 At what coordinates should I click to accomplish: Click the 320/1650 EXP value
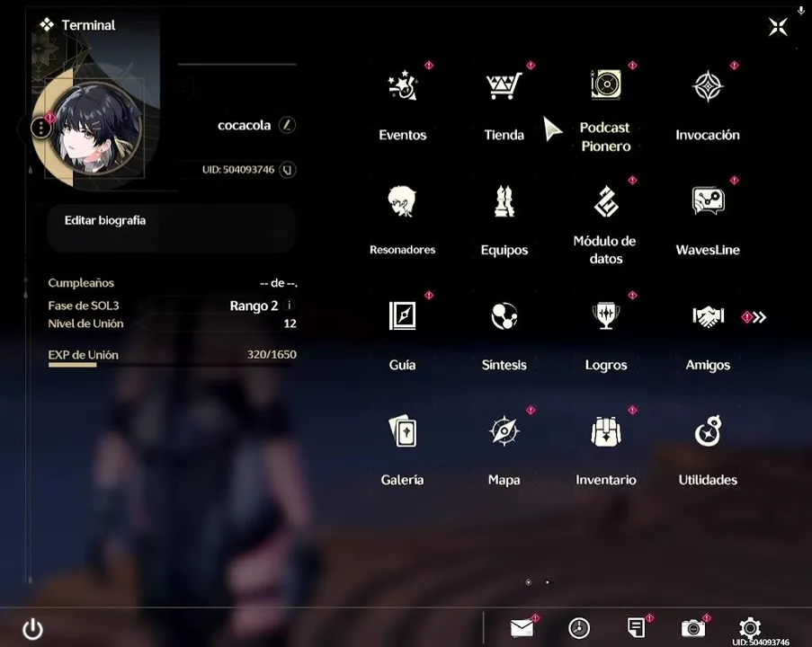coord(272,355)
